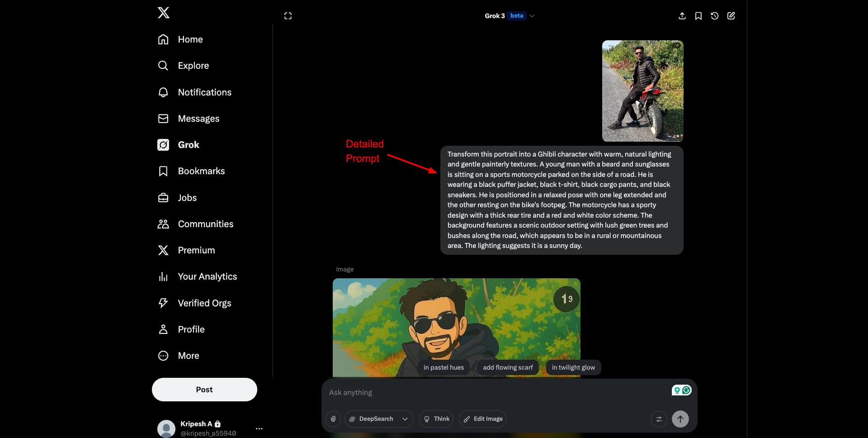Screen dimensions: 868x438
Task: Click the Post button
Action: [204, 390]
